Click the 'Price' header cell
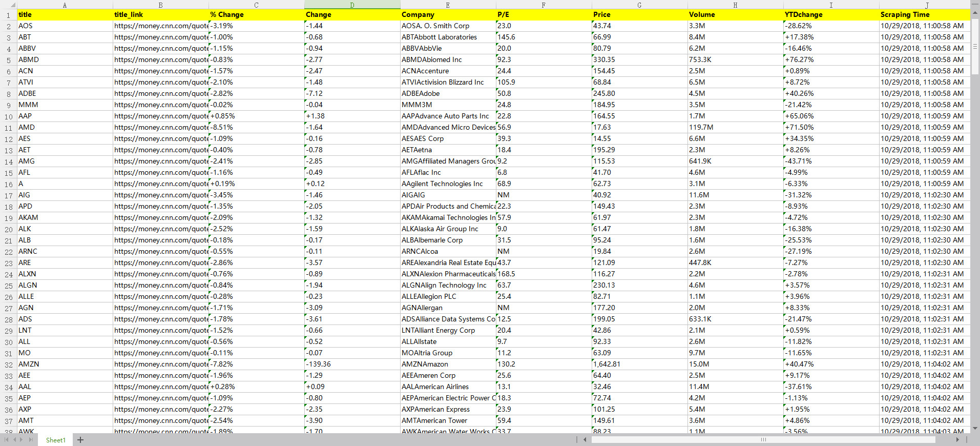The image size is (980, 446). pyautogui.click(x=639, y=15)
